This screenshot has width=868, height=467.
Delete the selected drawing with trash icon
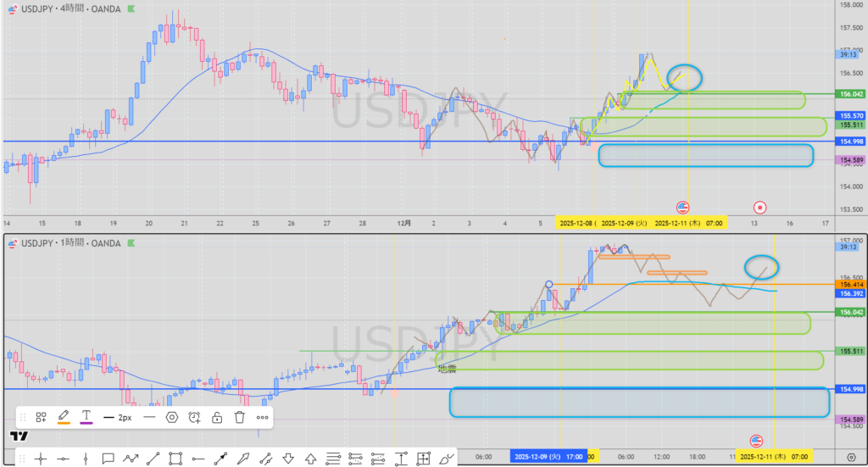[x=240, y=417]
